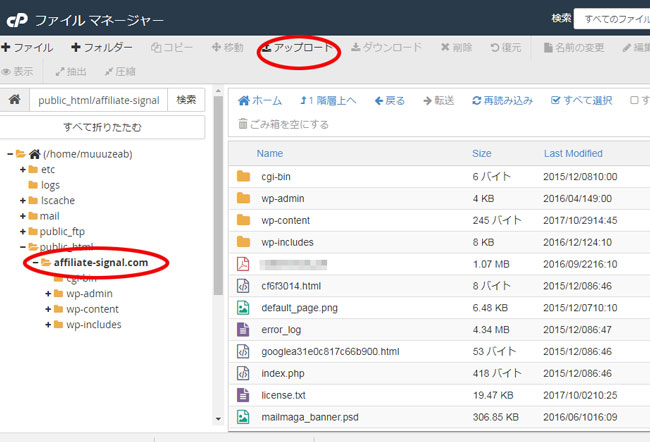The image size is (650, 442).
Task: Click 戻る back navigation link
Action: click(x=389, y=101)
